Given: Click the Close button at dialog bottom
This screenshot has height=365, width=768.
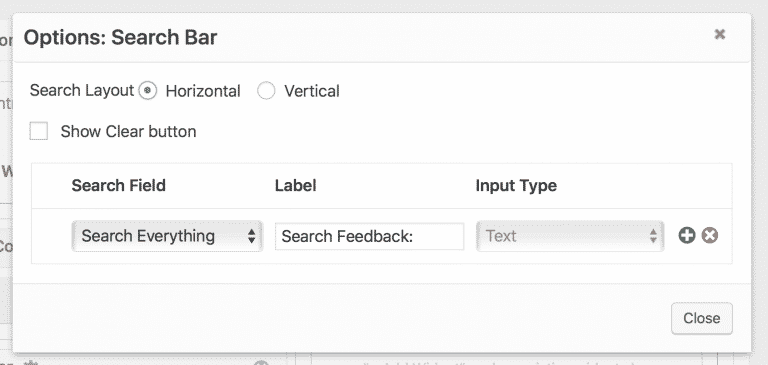Looking at the screenshot, I should [x=701, y=318].
